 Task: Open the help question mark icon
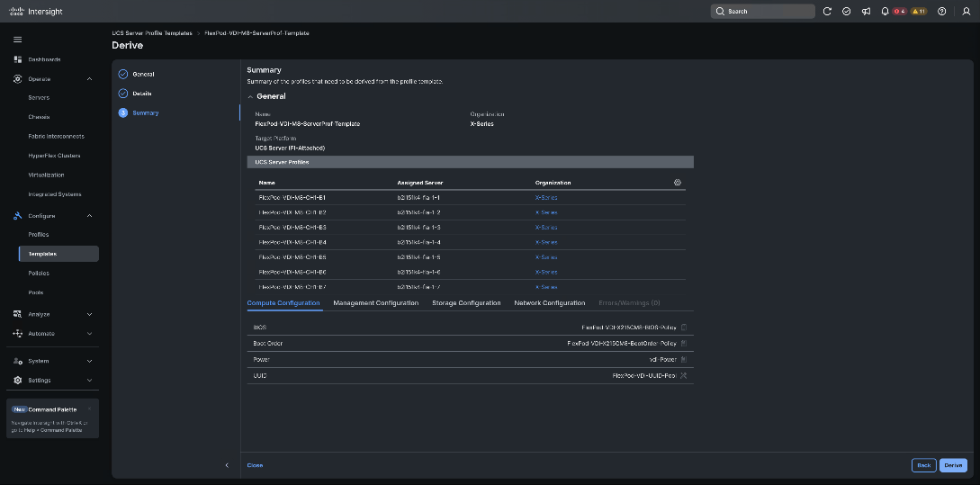pos(942,12)
